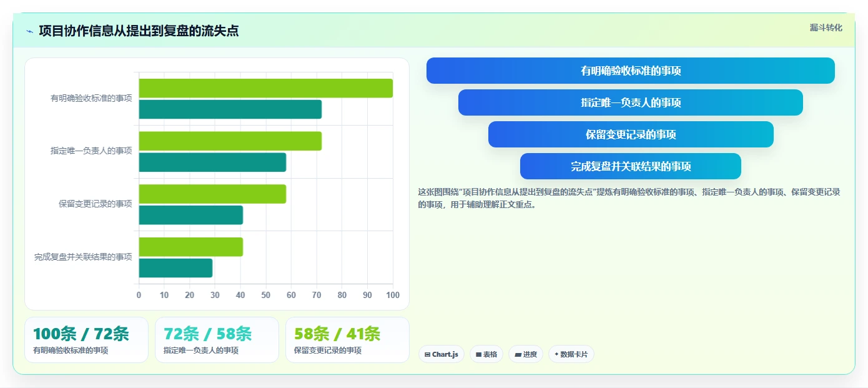Click the 漏斗转化 label in the header
Viewport: 868px width, 388px height.
[x=826, y=27]
